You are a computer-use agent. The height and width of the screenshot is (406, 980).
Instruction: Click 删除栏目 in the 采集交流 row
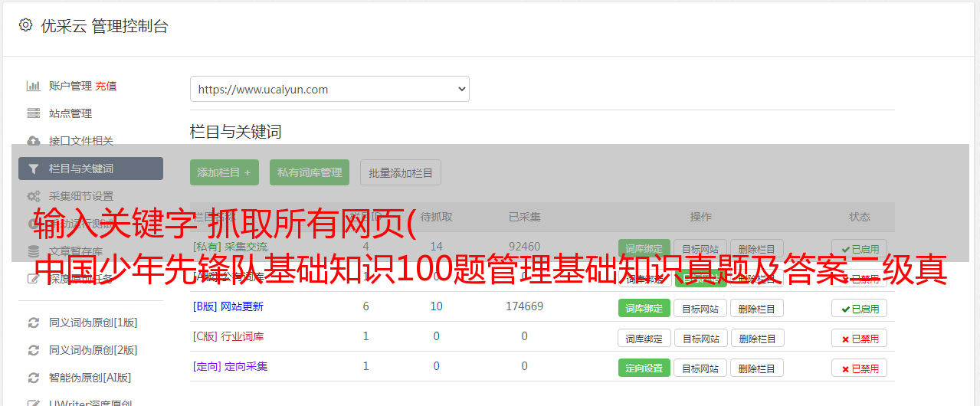pos(757,249)
